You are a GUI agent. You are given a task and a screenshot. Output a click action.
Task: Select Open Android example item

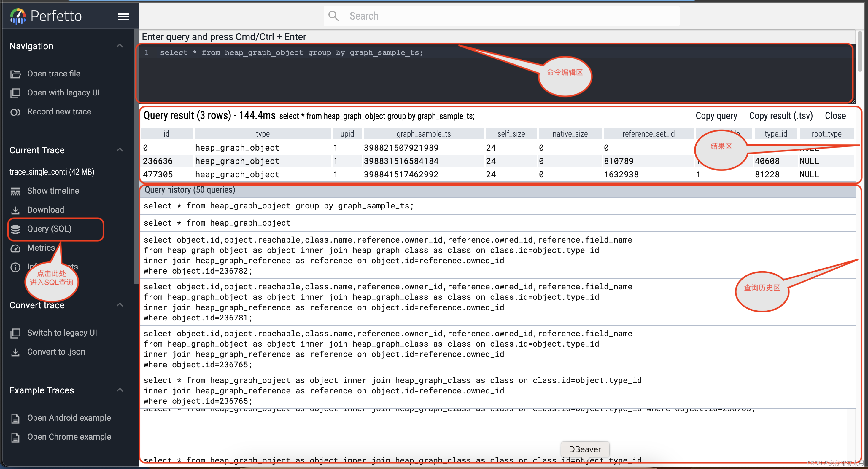click(69, 418)
